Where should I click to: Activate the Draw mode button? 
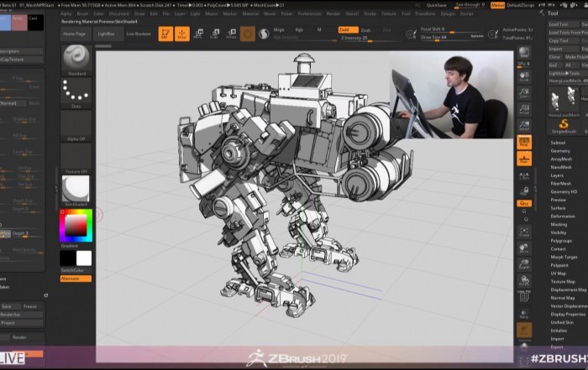coord(183,34)
